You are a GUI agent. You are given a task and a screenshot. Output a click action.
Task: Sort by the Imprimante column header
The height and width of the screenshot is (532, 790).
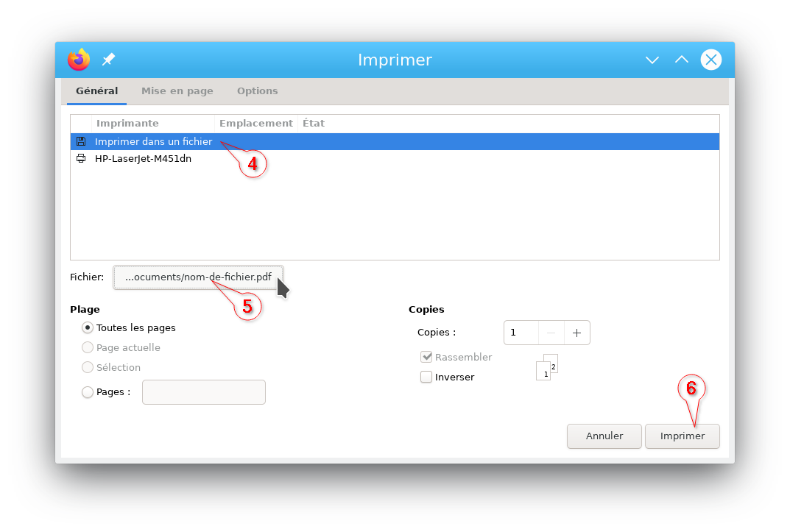coord(152,124)
